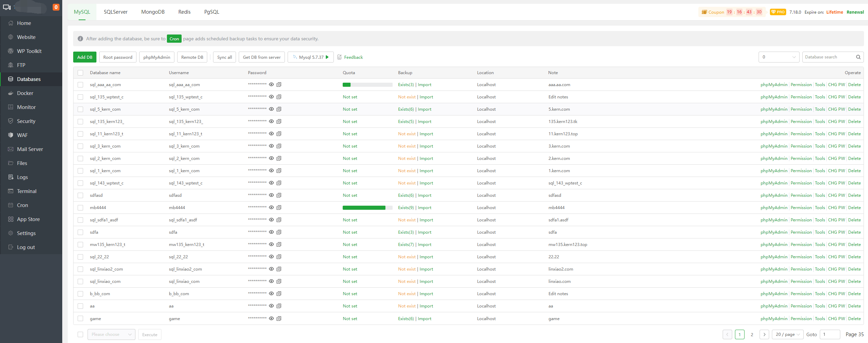This screenshot has height=343, width=868.
Task: Tick the checkbox beside the game database
Action: pos(80,318)
